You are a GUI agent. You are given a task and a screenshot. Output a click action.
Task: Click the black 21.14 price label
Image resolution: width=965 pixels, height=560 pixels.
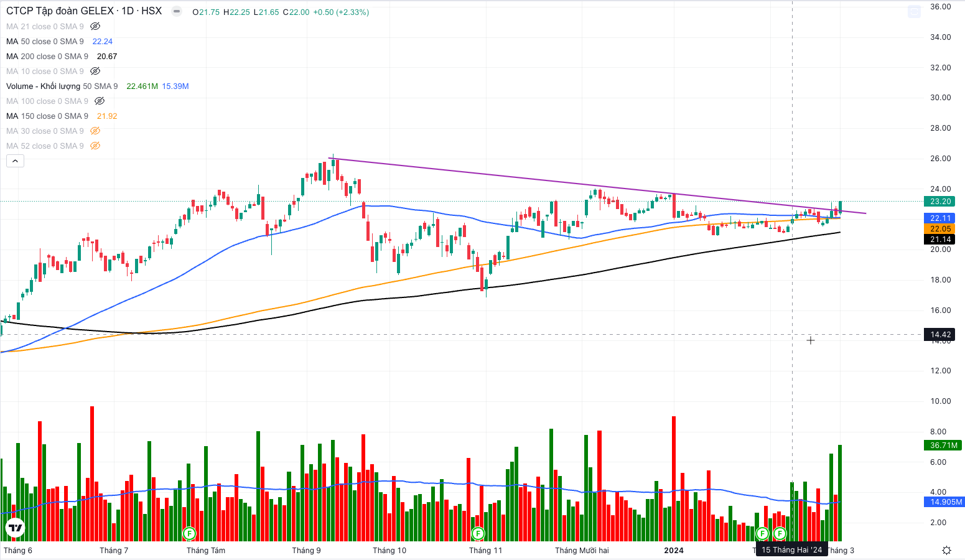(x=940, y=239)
